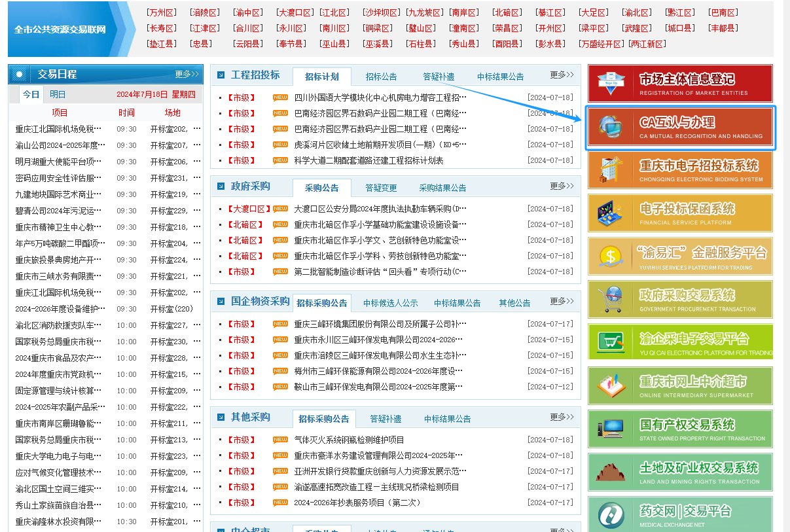Click the shopping cart icon on 政府采购交易系统 banner
Viewport: 790px width, 532px height.
point(611,300)
